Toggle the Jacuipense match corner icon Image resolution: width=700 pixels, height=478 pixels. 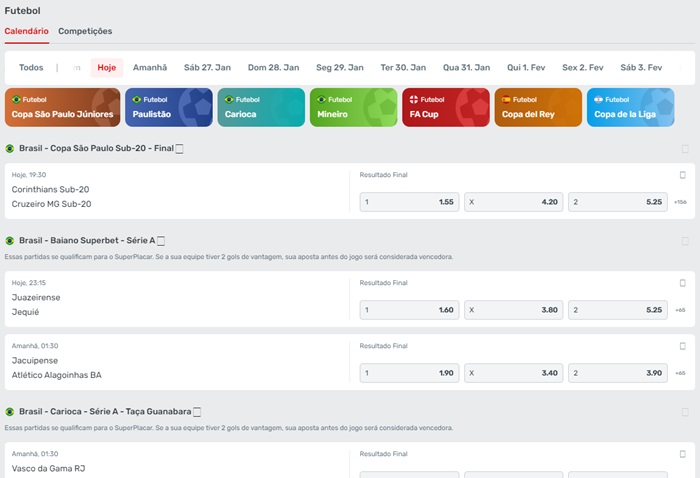click(682, 346)
